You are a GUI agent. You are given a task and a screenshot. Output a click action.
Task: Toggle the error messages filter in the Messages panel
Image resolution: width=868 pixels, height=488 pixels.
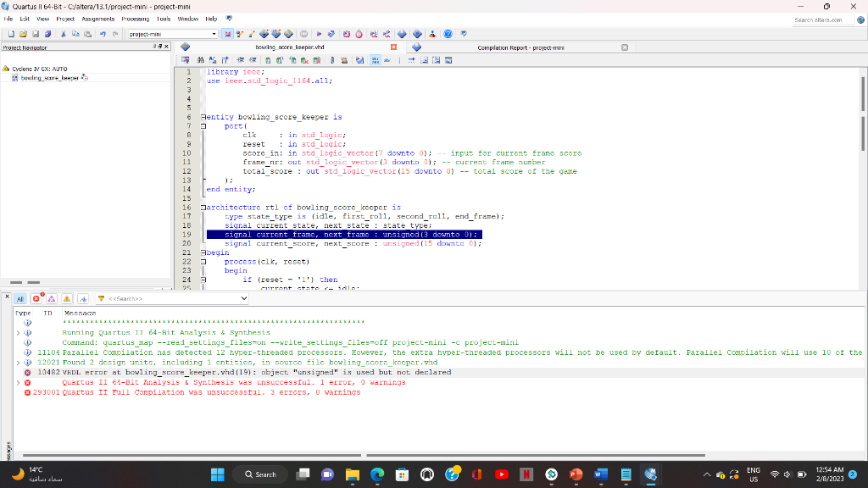pos(36,299)
